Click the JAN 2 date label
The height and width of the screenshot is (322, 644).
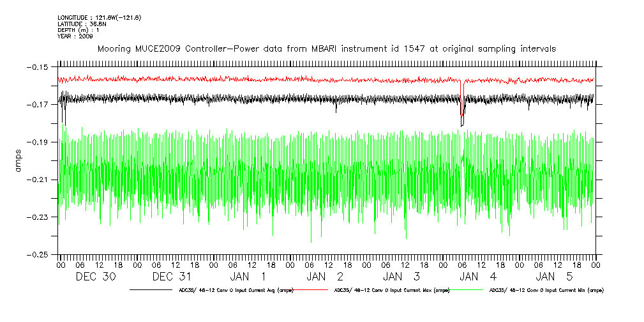point(326,277)
